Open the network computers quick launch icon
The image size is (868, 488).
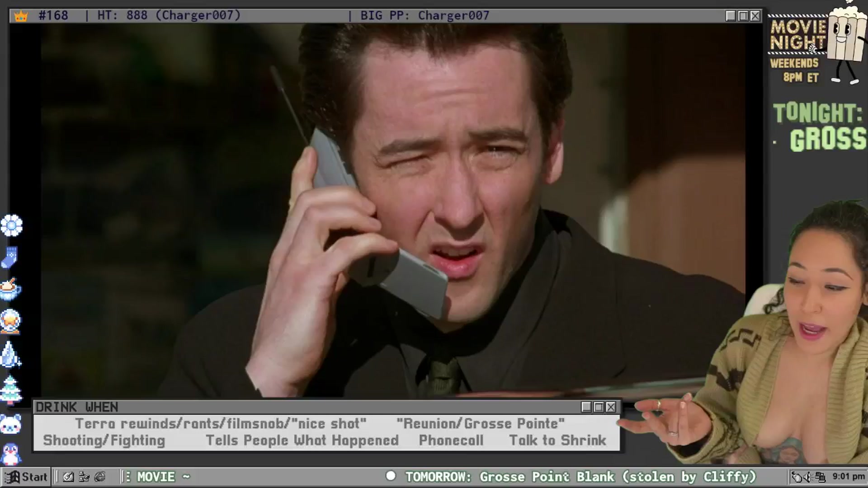coord(84,477)
